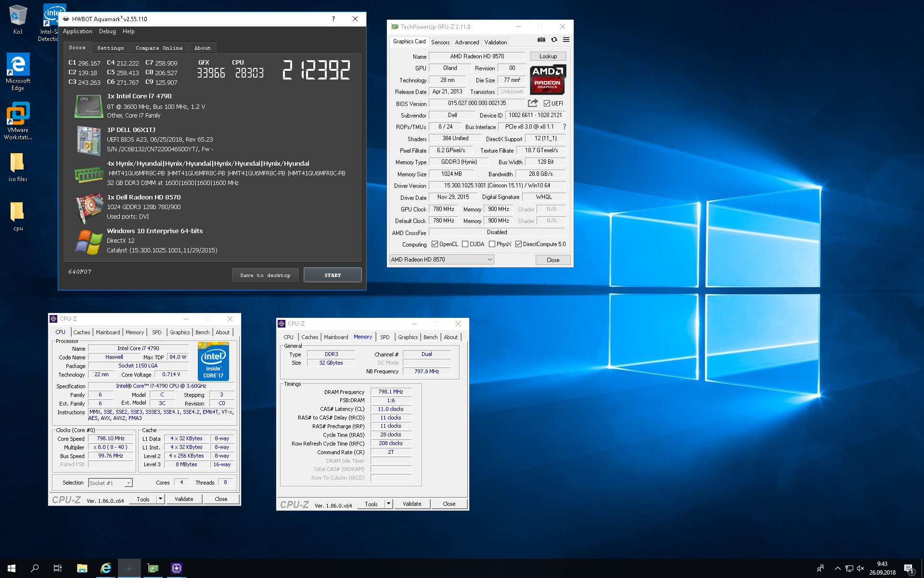
Task: Toggle the OpenCL checkbox
Action: [435, 244]
